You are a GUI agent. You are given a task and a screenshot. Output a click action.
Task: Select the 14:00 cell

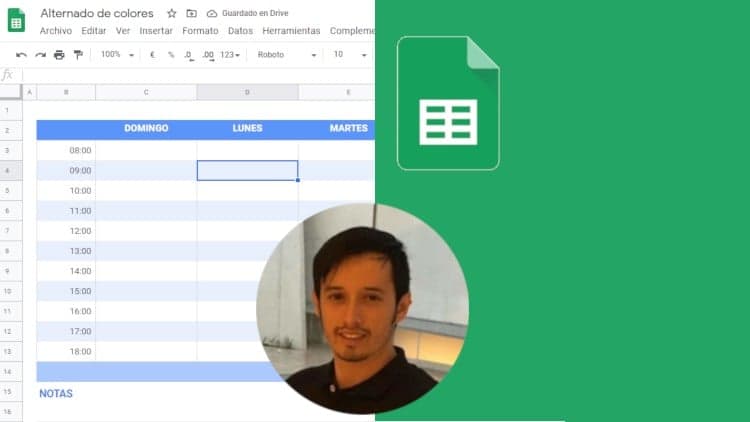coord(66,271)
